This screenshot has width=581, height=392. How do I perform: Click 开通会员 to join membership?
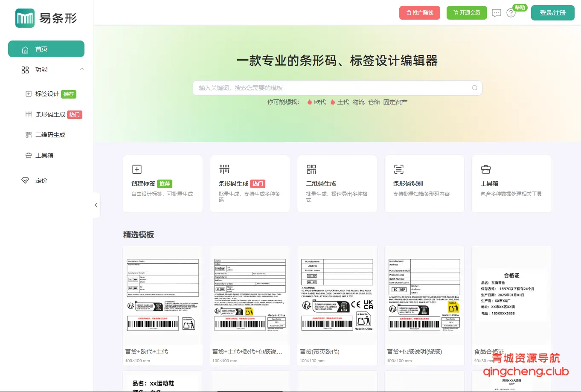pos(467,13)
